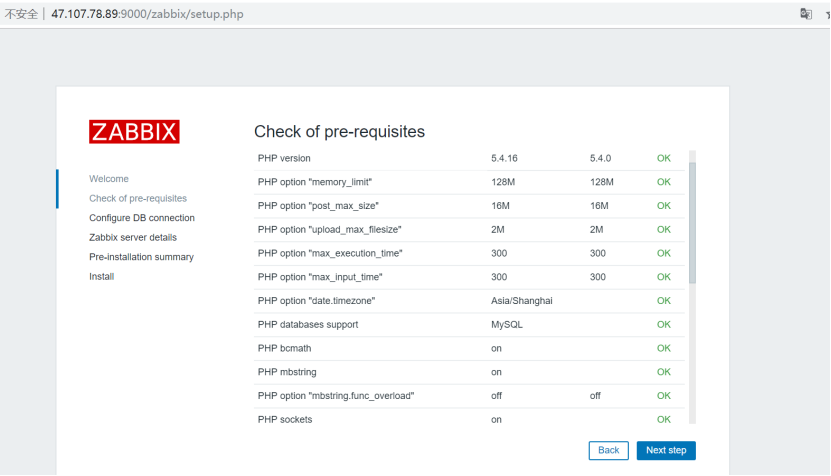Click OK status in memory_limit row
831x476 pixels.
click(x=664, y=182)
